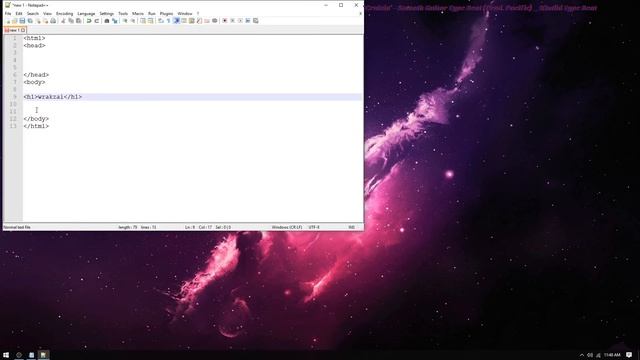Click the Copy toolbar icon

click(x=71, y=21)
